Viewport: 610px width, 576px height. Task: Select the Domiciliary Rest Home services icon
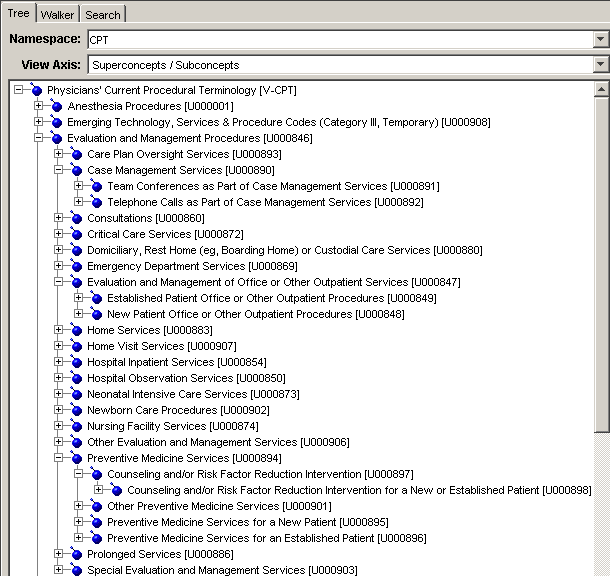click(77, 250)
